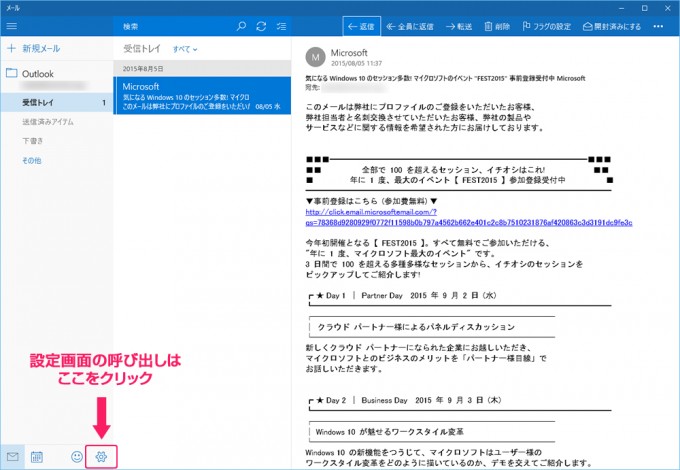
Task: Click the 受信トレイ list heading
Action: coord(142,49)
